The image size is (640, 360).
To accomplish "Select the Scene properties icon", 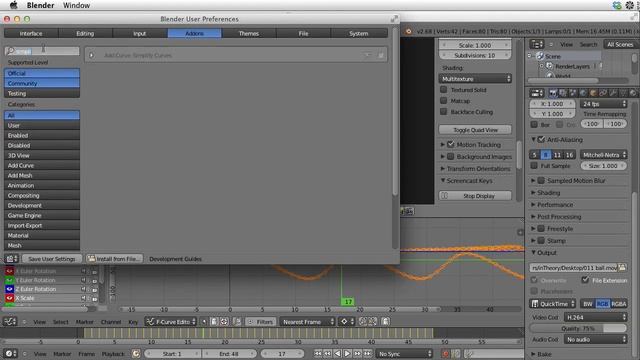I will coord(573,93).
